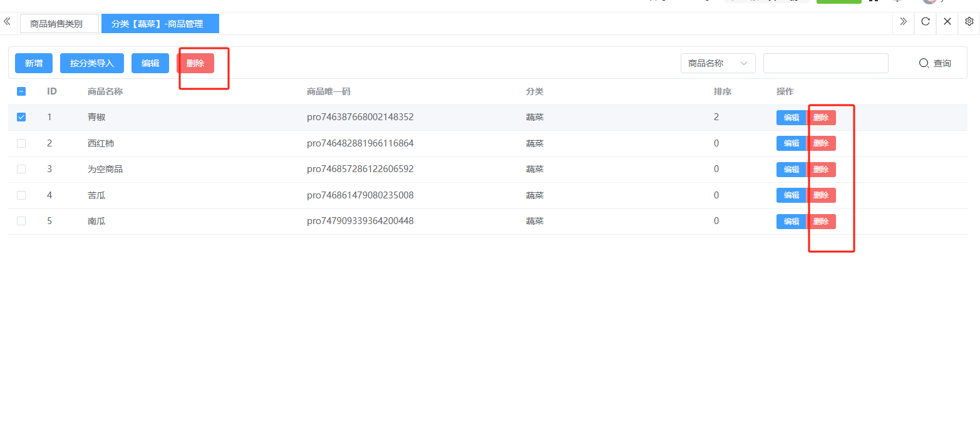Viewport: 980px width, 425px height.
Task: Close current tab using X icon
Action: (947, 22)
